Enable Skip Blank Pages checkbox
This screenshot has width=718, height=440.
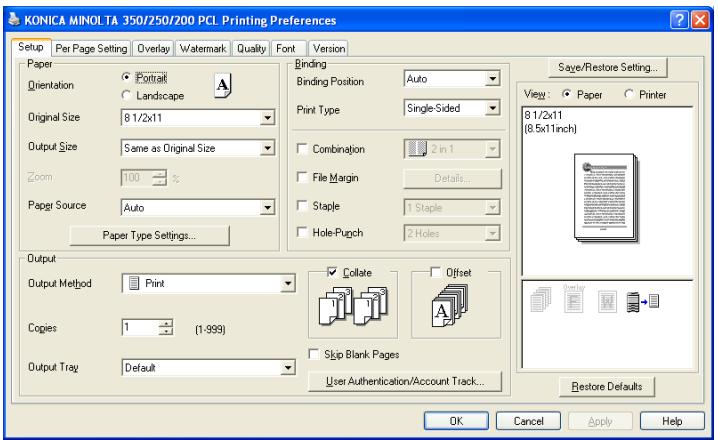(314, 354)
